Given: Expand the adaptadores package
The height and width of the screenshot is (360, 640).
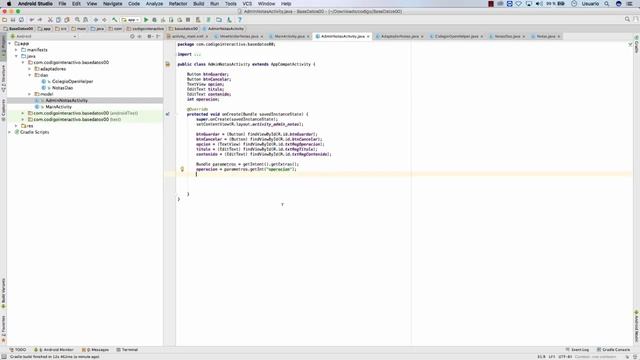Looking at the screenshot, I should click(x=29, y=69).
